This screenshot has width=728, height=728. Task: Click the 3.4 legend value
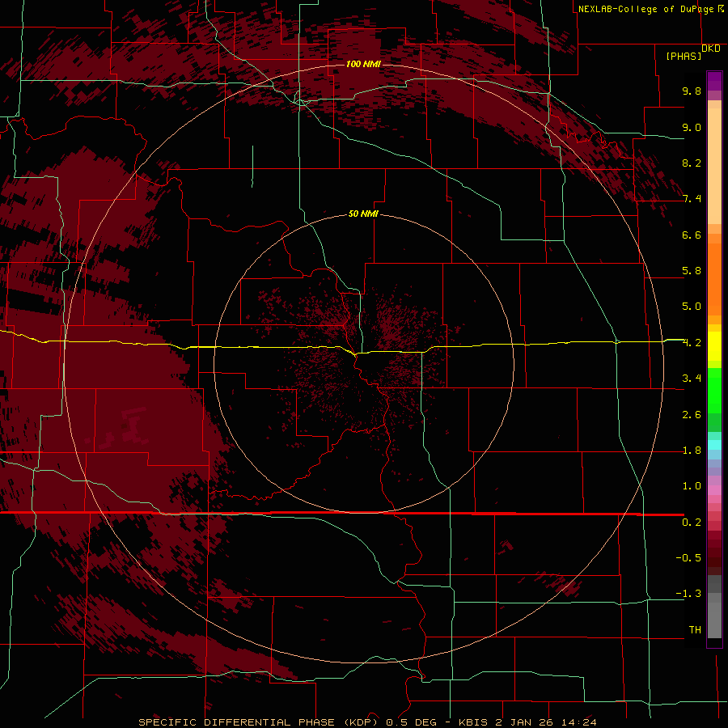pos(692,379)
